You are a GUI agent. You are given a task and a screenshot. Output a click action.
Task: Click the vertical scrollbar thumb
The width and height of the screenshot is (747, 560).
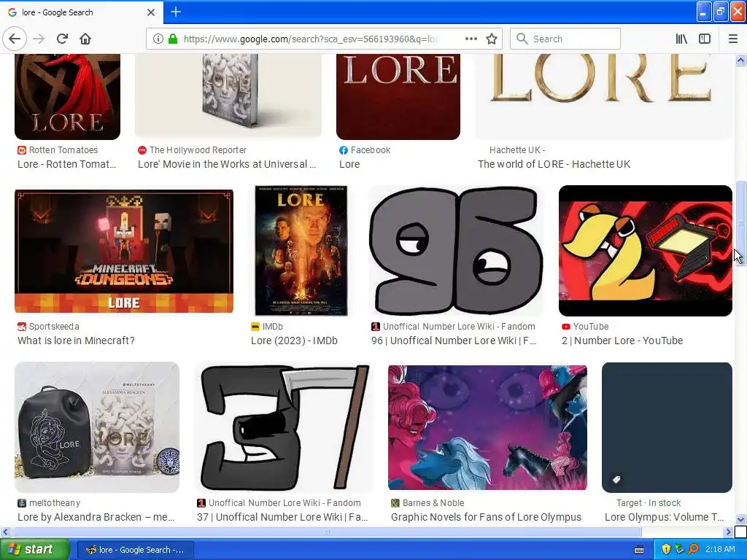coord(740,223)
